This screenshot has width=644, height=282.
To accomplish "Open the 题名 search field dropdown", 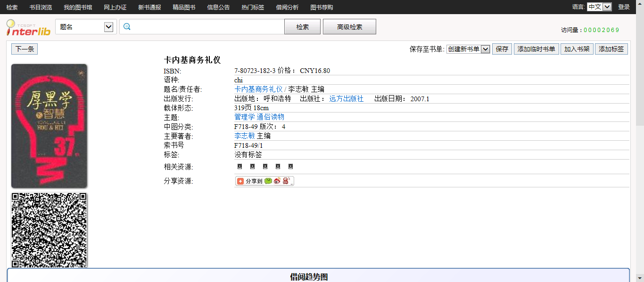I will point(108,27).
